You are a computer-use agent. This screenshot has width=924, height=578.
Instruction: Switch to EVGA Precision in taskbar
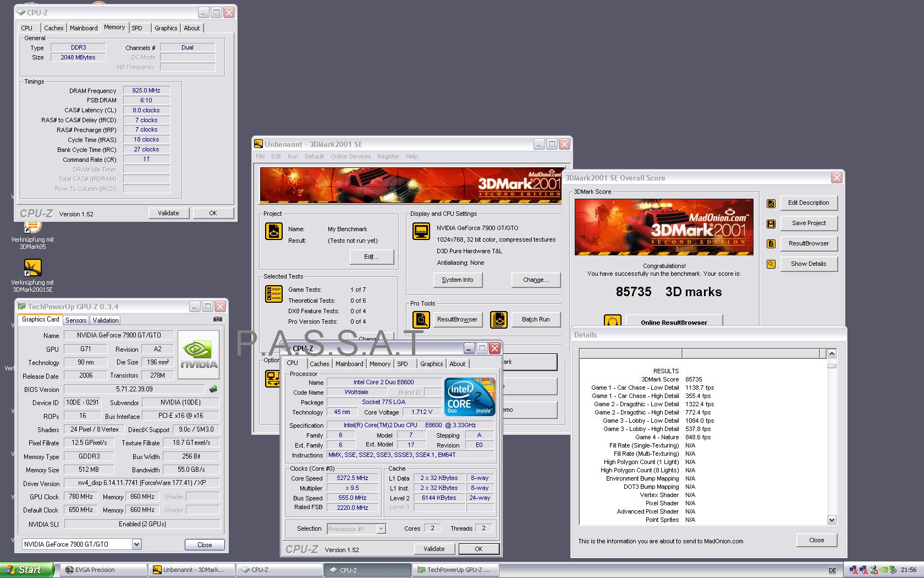[x=102, y=570]
